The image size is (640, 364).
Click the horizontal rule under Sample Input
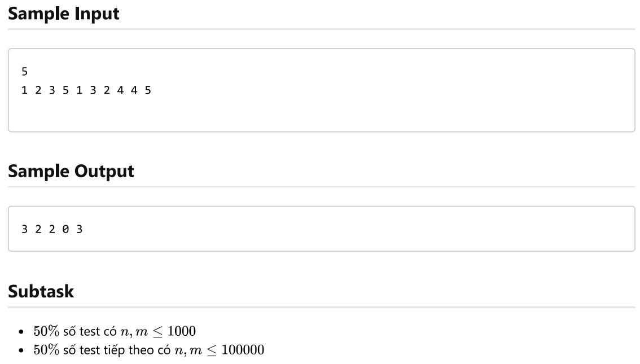pyautogui.click(x=322, y=29)
